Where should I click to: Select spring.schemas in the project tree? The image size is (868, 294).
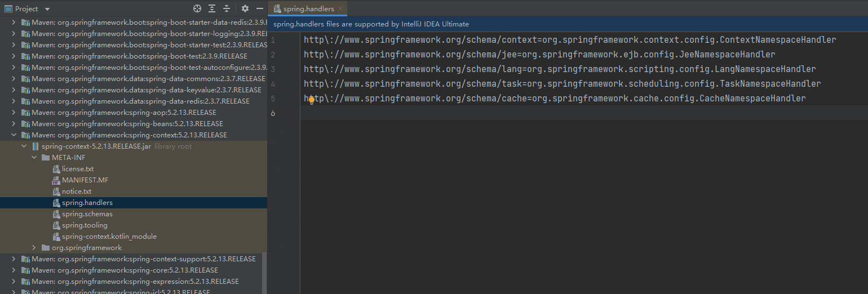coord(87,214)
